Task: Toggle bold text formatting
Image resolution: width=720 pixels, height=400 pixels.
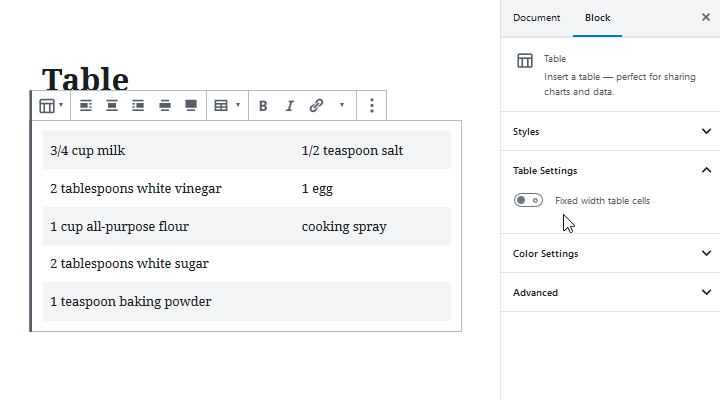Action: [263, 105]
